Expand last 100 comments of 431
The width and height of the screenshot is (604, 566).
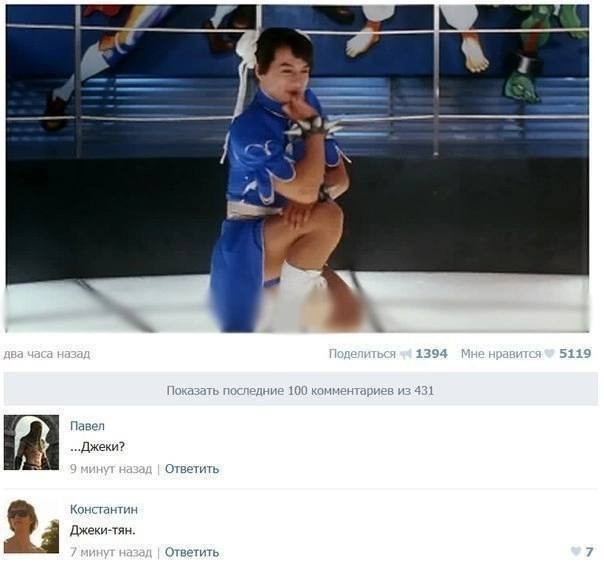pyautogui.click(x=300, y=390)
